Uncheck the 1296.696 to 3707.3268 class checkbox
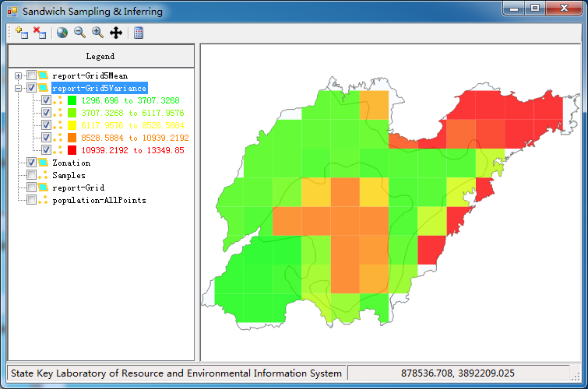Screen dimensions: 588x389 pos(46,100)
